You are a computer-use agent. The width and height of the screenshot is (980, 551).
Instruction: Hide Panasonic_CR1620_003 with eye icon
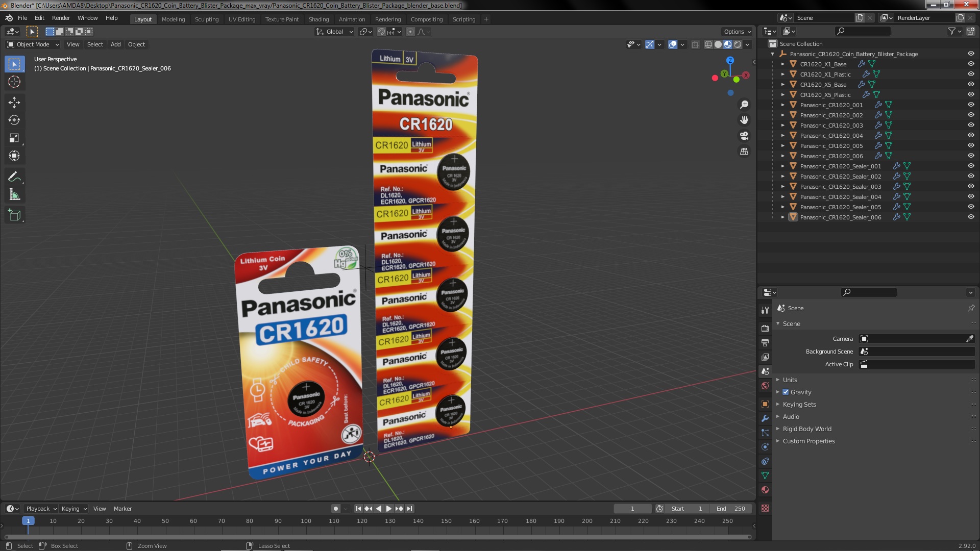[971, 125]
